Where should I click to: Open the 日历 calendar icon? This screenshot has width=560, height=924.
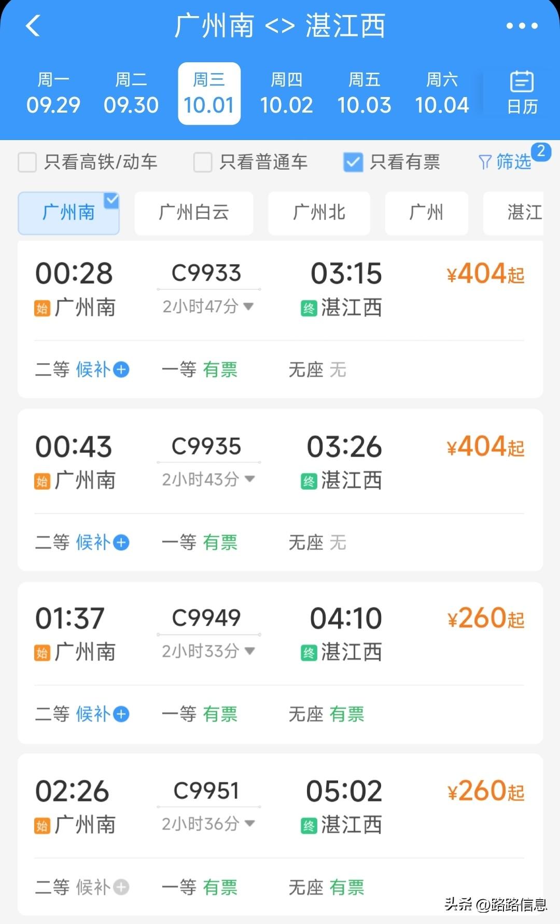522,92
